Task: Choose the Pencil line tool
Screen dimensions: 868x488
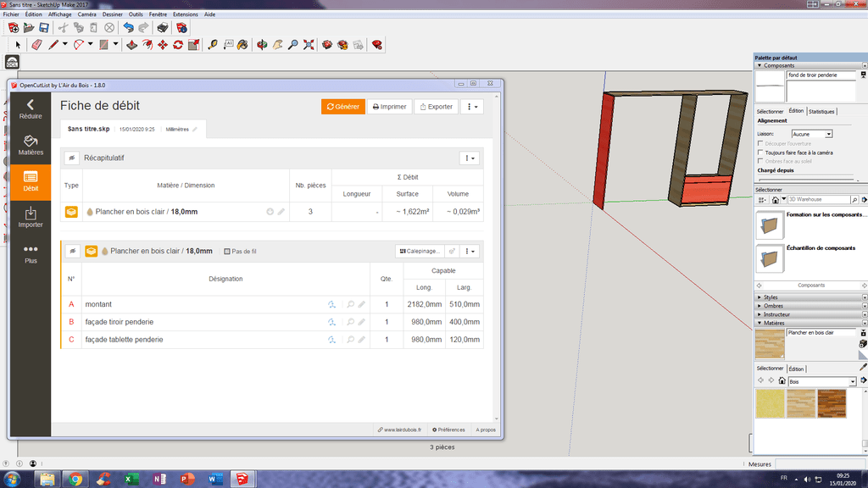Action: (53, 45)
